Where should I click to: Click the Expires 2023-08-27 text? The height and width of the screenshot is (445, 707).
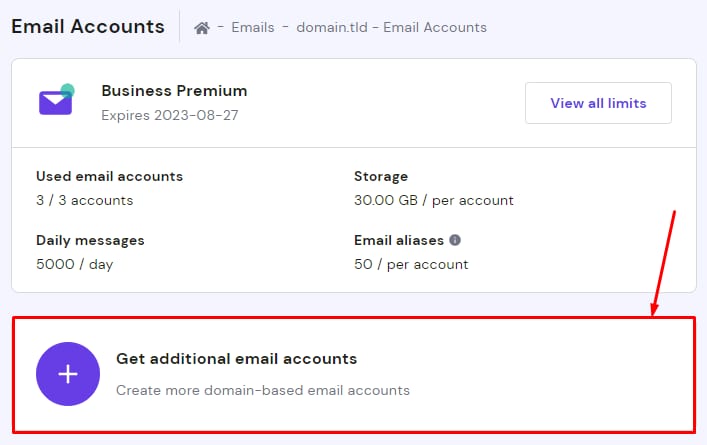click(170, 115)
